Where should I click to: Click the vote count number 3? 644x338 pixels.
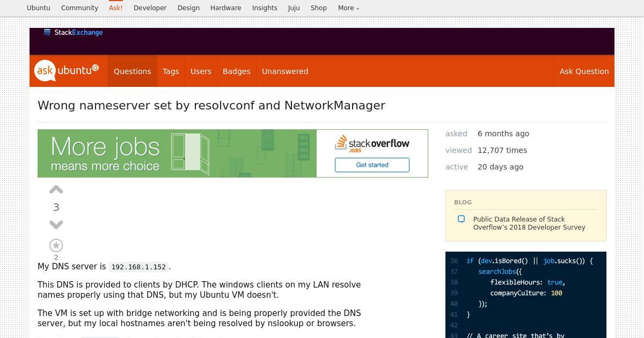[x=56, y=207]
